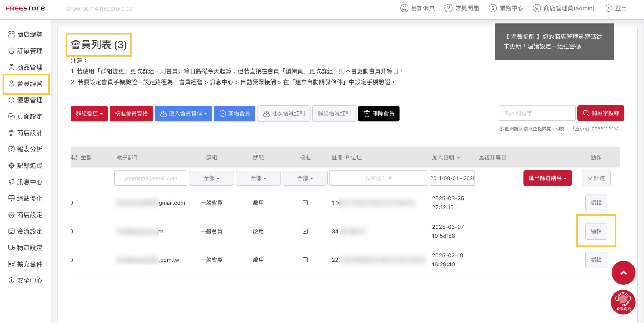The image size is (644, 323).
Task: Click the magnifier 關鍵字搜尋 button
Action: tap(601, 113)
